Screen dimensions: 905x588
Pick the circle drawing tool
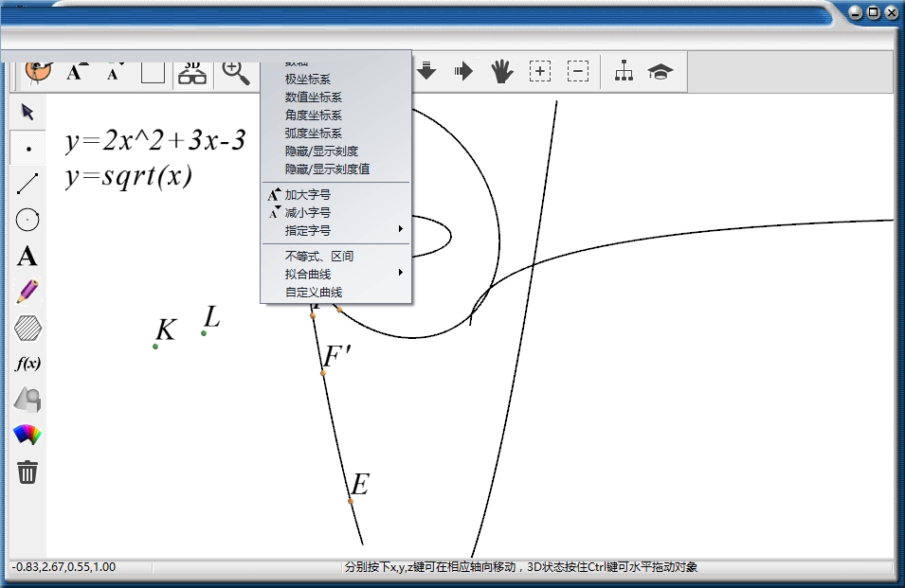click(x=27, y=220)
